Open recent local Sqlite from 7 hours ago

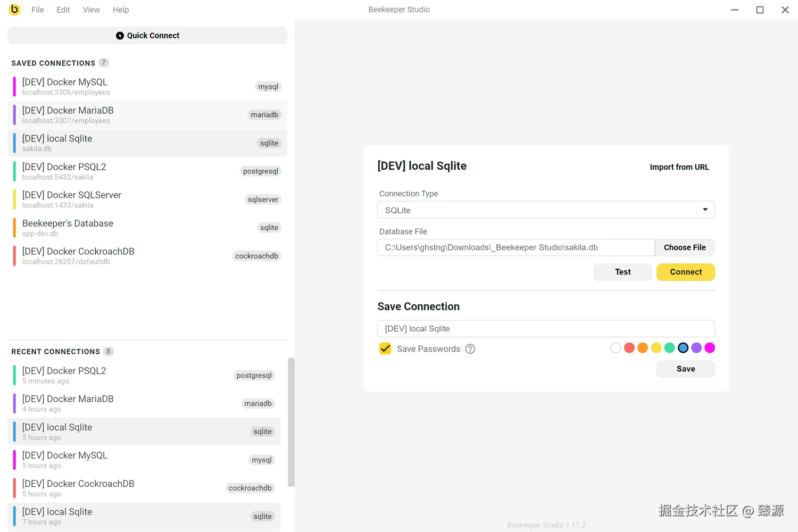pos(144,517)
